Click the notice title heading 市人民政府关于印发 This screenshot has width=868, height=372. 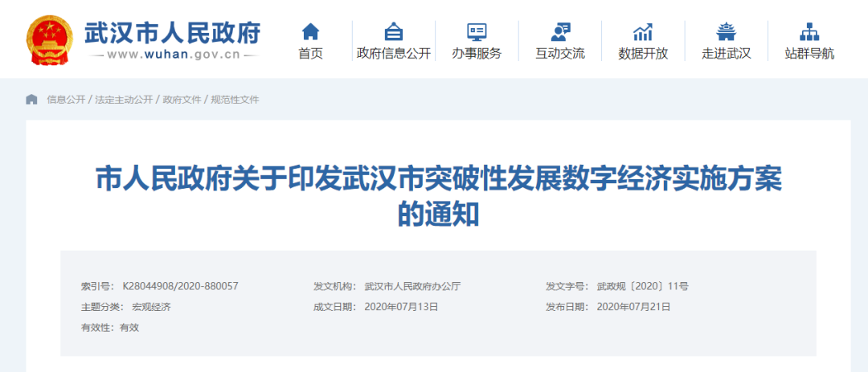[439, 198]
